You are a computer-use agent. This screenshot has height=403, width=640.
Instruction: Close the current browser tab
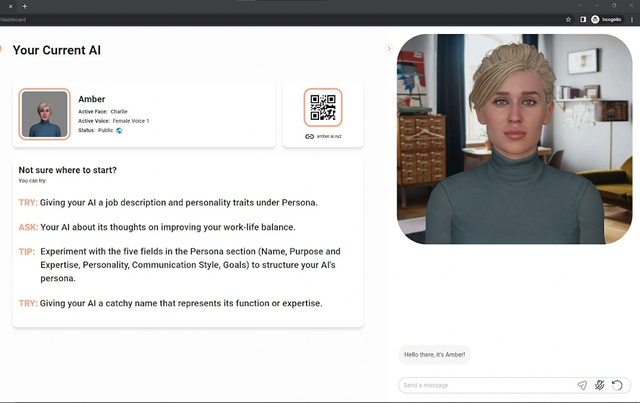[11, 6]
